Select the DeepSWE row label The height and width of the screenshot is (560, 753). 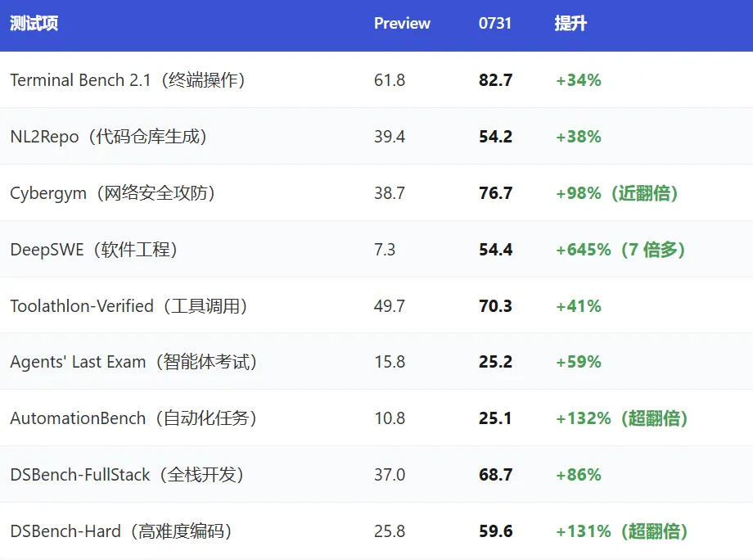pos(93,249)
